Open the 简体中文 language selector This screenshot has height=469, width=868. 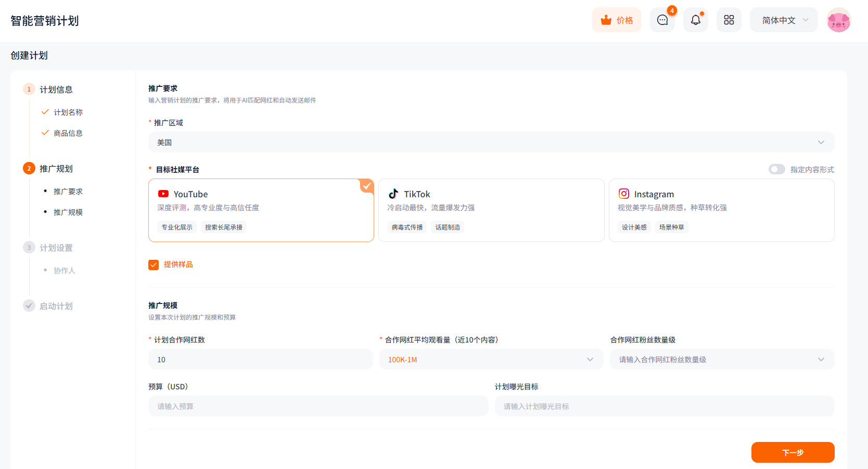coord(784,20)
